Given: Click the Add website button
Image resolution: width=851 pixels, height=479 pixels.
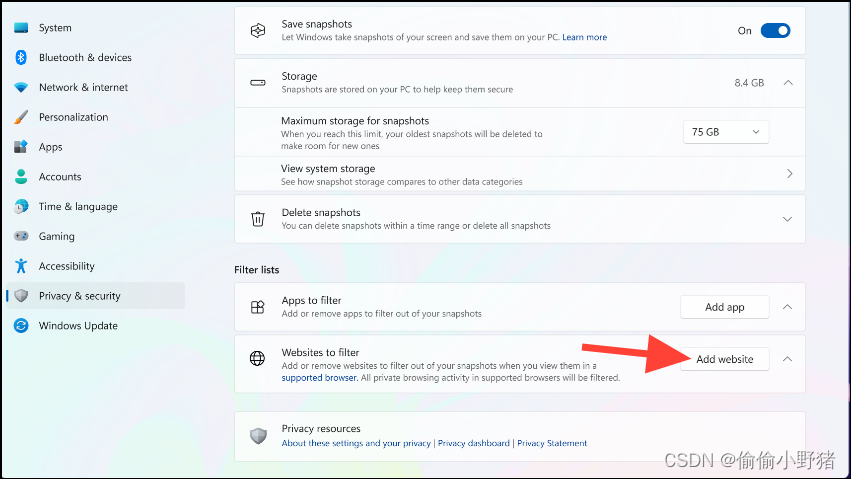Looking at the screenshot, I should pyautogui.click(x=725, y=359).
